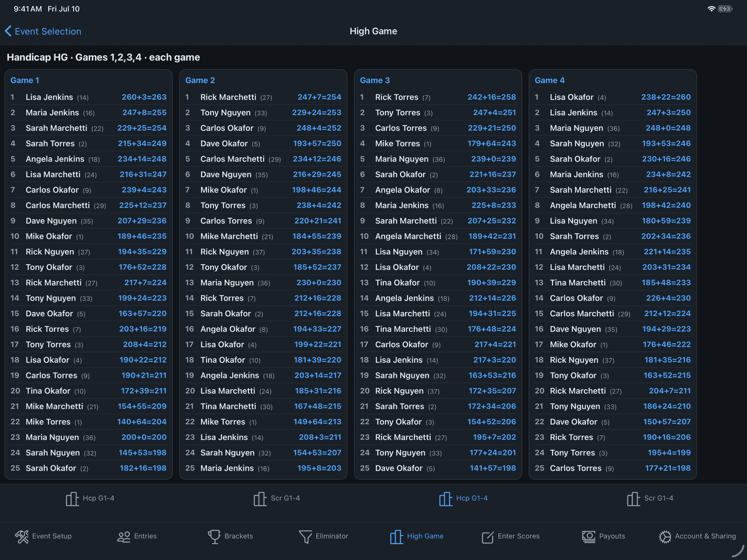Open Account & Sharing gear icon

click(665, 537)
